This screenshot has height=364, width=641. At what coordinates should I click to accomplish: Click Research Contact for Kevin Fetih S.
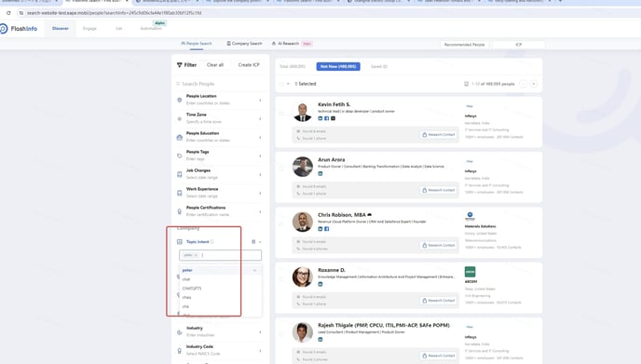click(x=439, y=134)
